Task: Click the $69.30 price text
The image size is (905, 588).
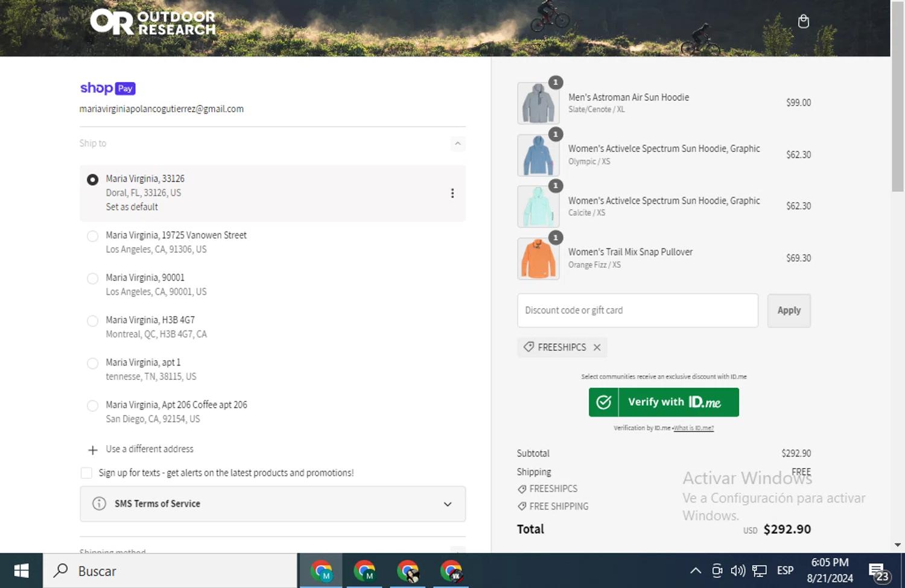Action: click(x=798, y=258)
